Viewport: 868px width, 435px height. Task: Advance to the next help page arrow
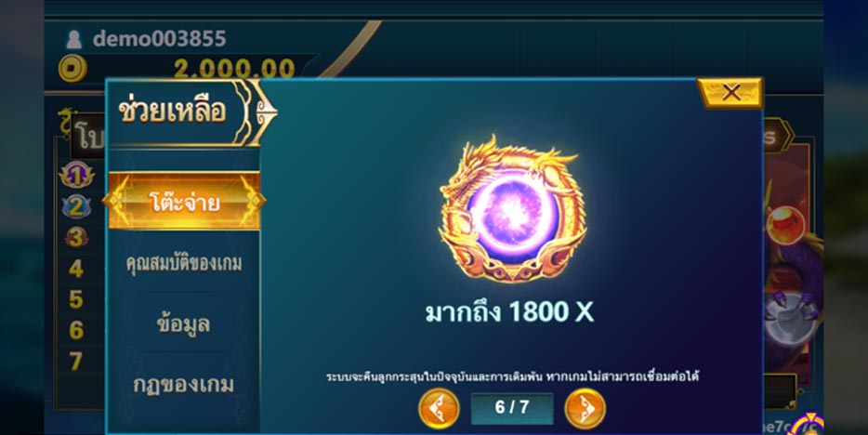coord(585,408)
